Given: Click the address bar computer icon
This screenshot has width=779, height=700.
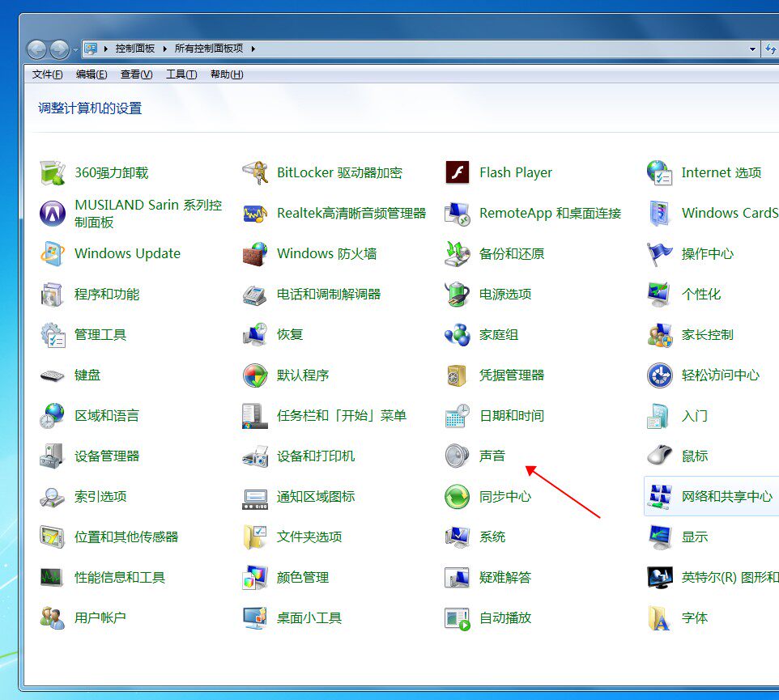Looking at the screenshot, I should pyautogui.click(x=91, y=49).
